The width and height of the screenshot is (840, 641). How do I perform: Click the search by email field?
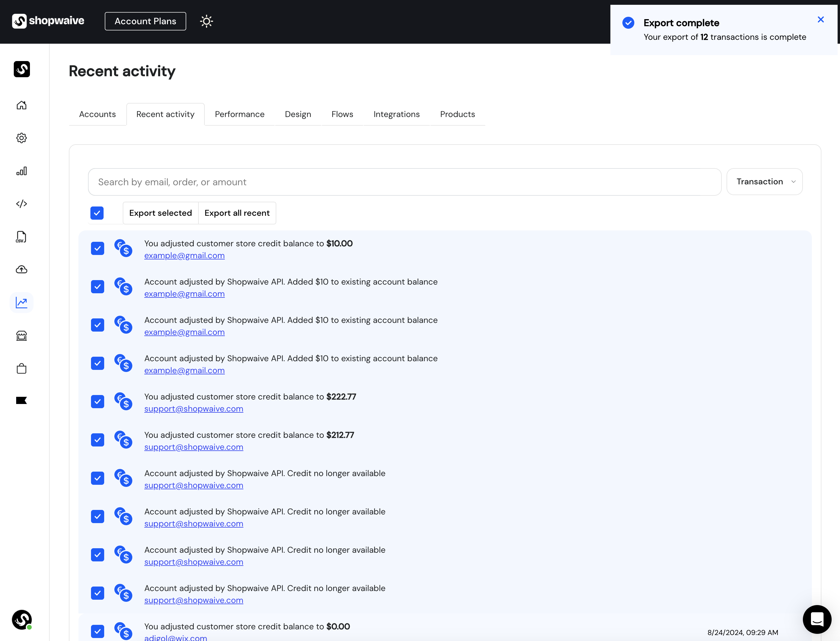tap(404, 182)
